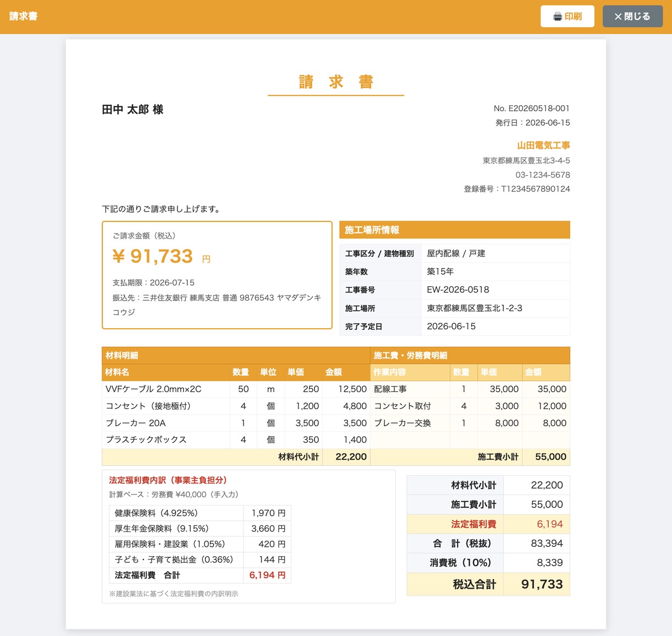The image size is (672, 636).
Task: Select the ブレーカー 20A material row
Action: [x=236, y=423]
